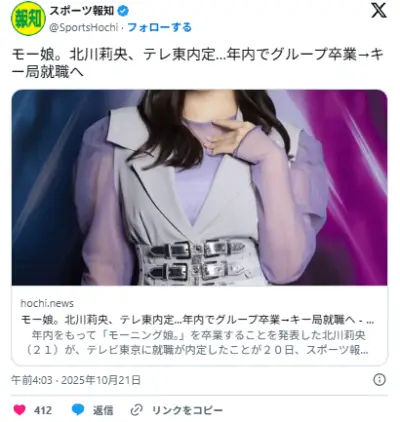Screen dimensions: 400x422
Task: Open the @SportsHochi handle
Action: (84, 27)
